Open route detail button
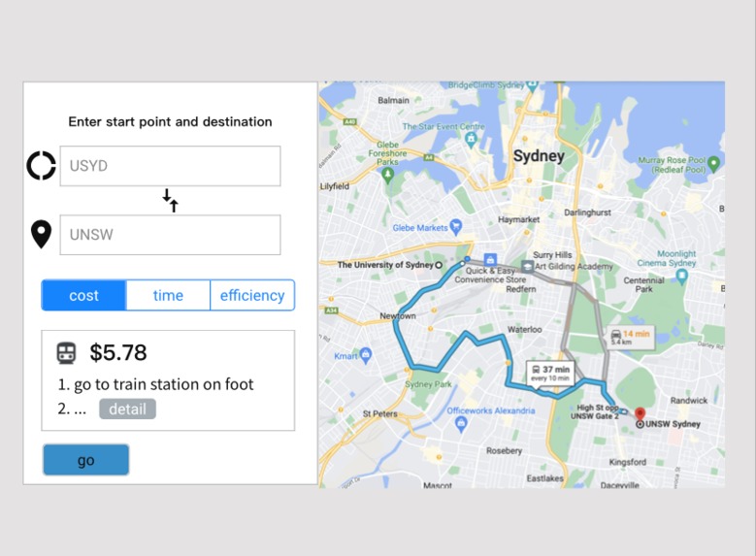This screenshot has height=556, width=756. coord(127,409)
